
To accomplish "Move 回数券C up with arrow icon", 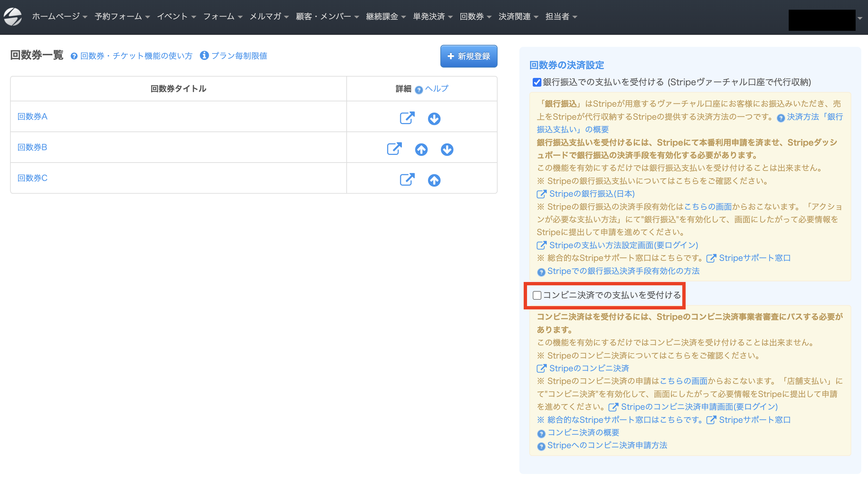I will [x=434, y=180].
